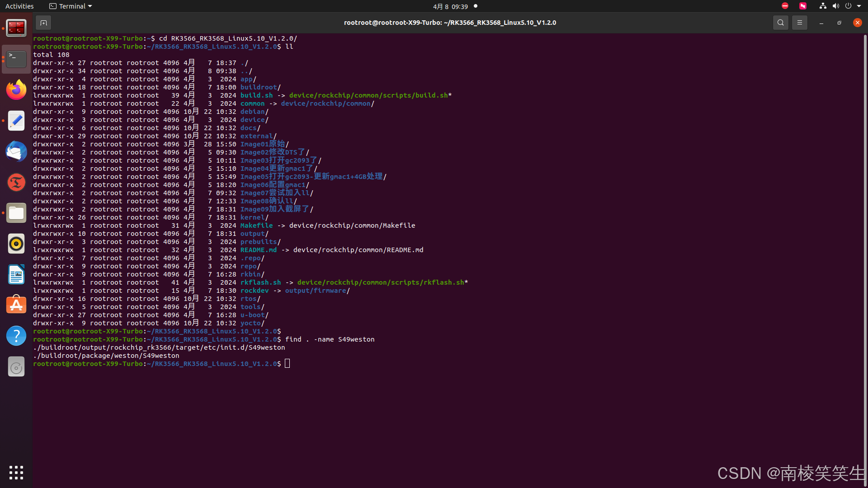Click the volume indicator icon

tap(835, 6)
